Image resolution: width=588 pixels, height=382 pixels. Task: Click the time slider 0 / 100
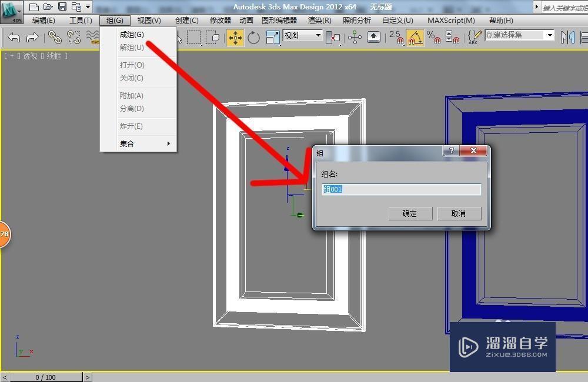[x=46, y=377]
